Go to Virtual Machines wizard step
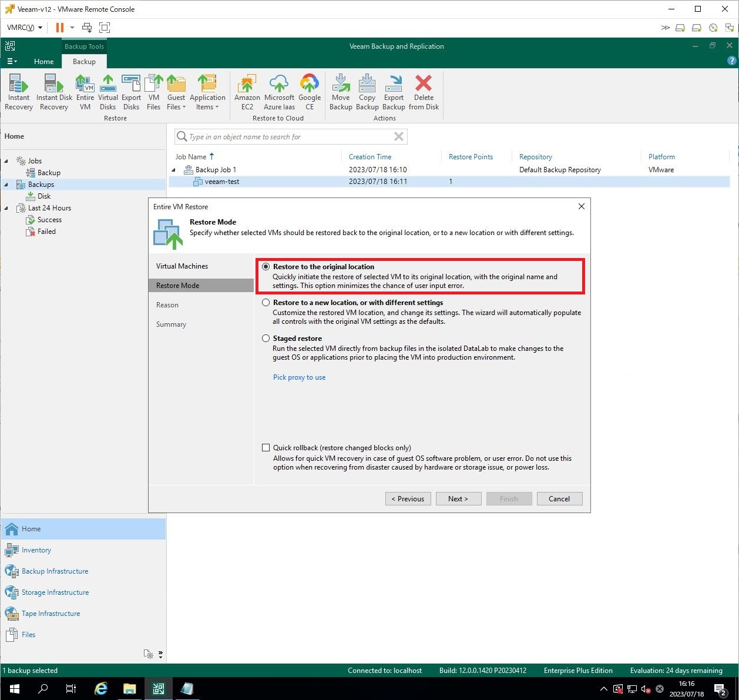 click(x=182, y=266)
